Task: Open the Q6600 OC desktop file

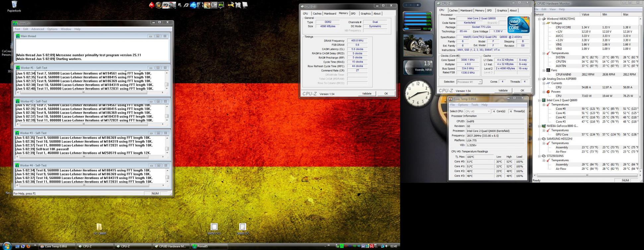Action: 243,229
